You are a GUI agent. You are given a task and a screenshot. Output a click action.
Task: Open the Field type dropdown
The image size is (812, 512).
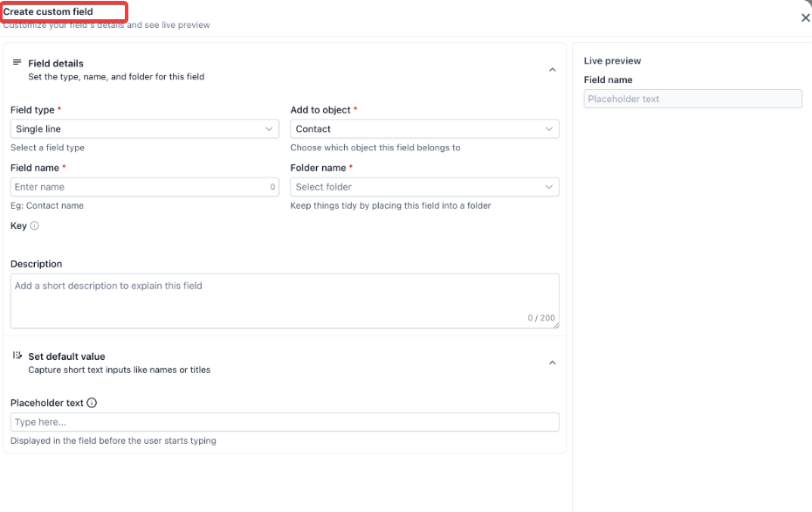point(145,129)
